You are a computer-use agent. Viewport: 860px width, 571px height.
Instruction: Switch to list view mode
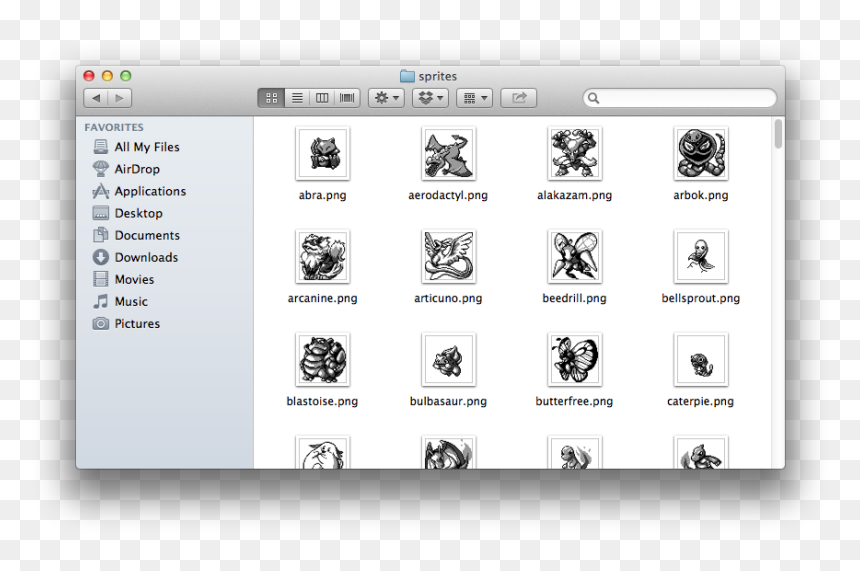[x=297, y=98]
